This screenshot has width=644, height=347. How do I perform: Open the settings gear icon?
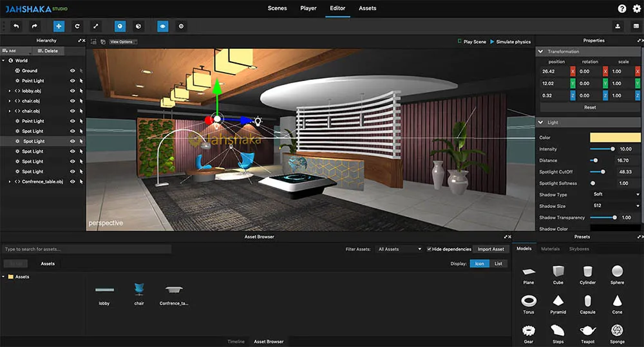coord(636,8)
